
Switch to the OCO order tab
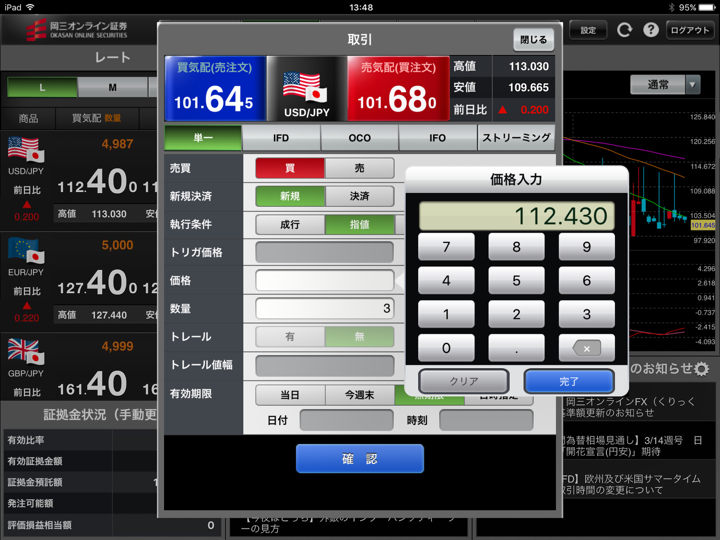click(x=359, y=138)
